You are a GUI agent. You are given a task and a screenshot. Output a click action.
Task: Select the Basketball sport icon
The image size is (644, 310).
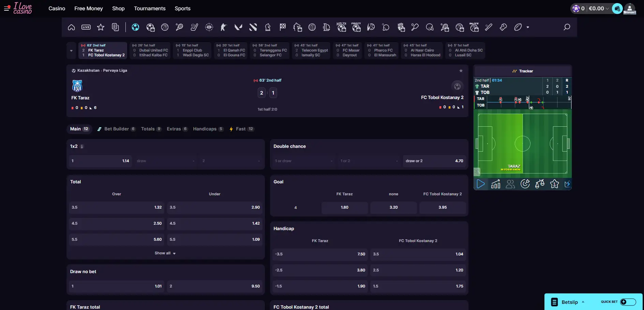point(165,27)
